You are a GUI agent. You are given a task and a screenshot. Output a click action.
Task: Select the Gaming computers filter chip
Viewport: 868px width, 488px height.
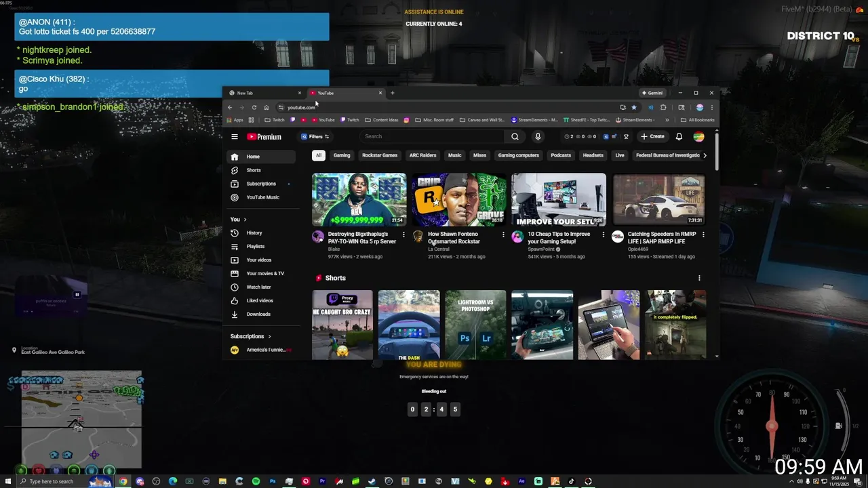(519, 155)
